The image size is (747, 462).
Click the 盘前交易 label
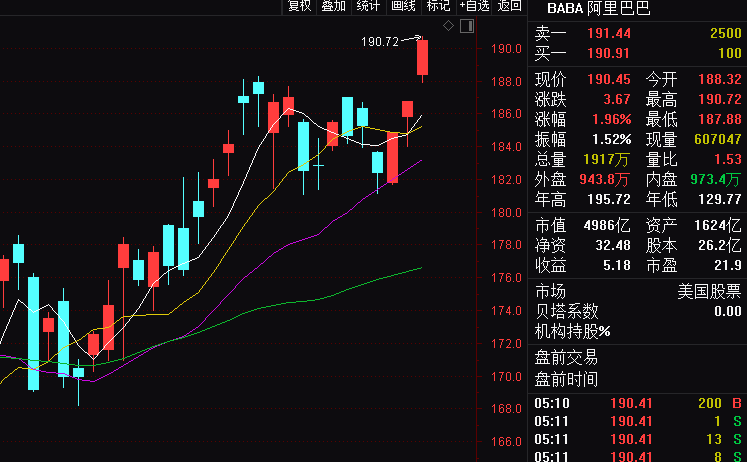point(566,357)
